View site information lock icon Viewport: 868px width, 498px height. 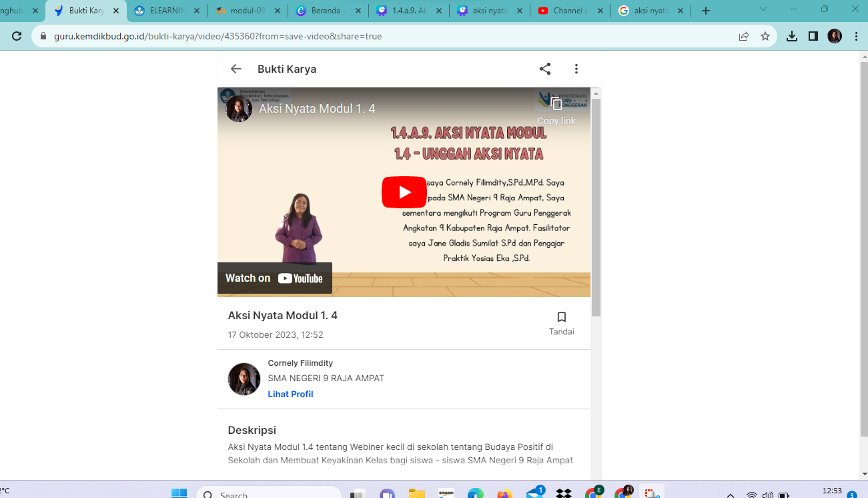coord(44,36)
